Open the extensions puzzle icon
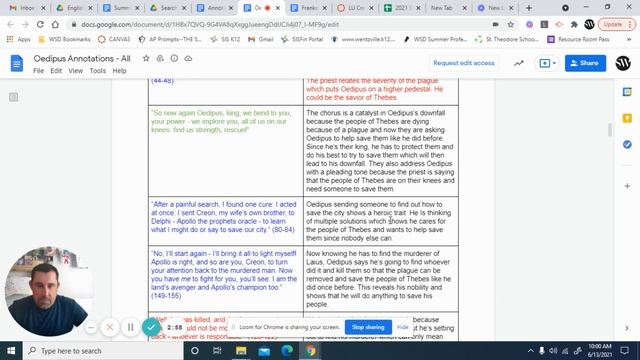This screenshot has height=360, width=640. tap(574, 24)
